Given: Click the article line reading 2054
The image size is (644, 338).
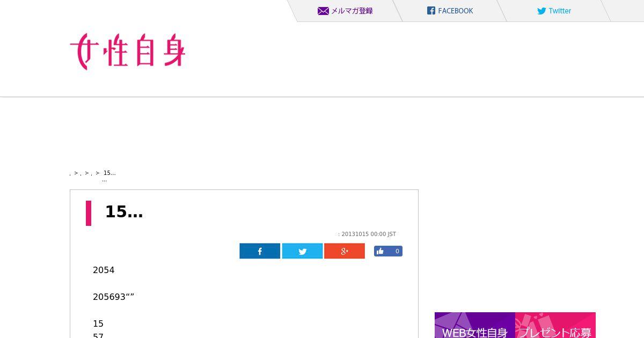Looking at the screenshot, I should 104,270.
